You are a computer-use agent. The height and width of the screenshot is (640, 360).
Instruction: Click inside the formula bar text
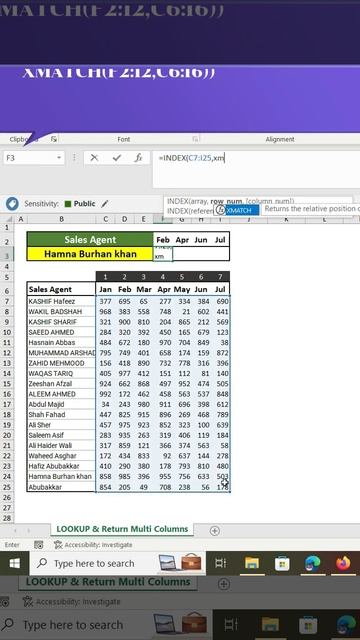click(x=191, y=158)
